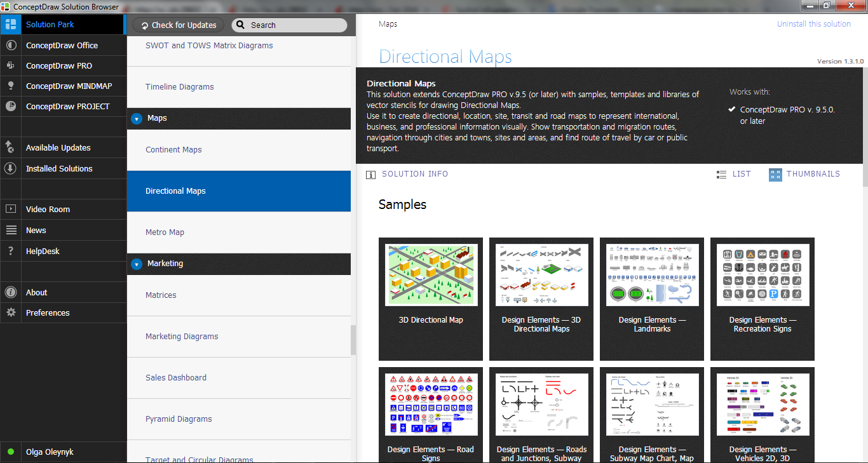This screenshot has width=868, height=463.
Task: Click the Preferences gear icon
Action: click(x=10, y=312)
